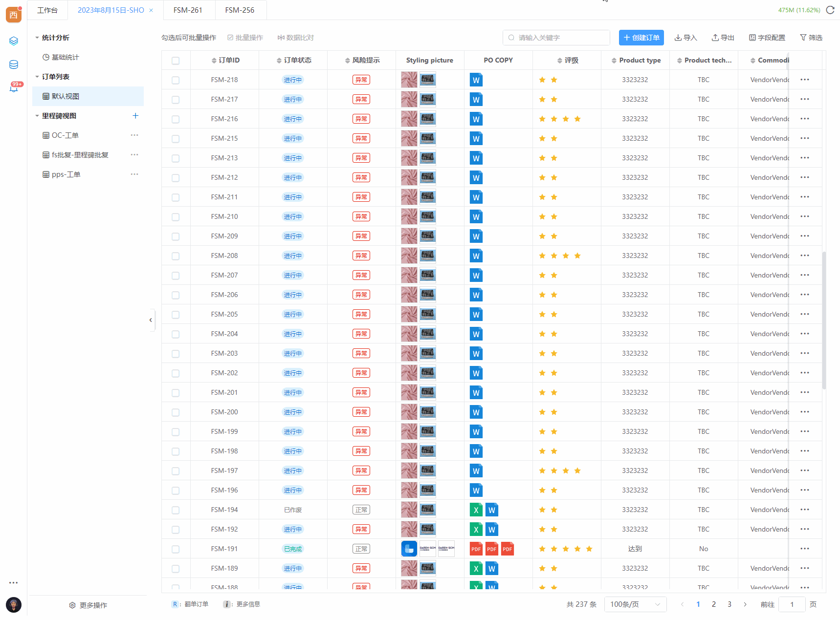Open the more options menu for OC-工单
840x620 pixels.
(134, 135)
